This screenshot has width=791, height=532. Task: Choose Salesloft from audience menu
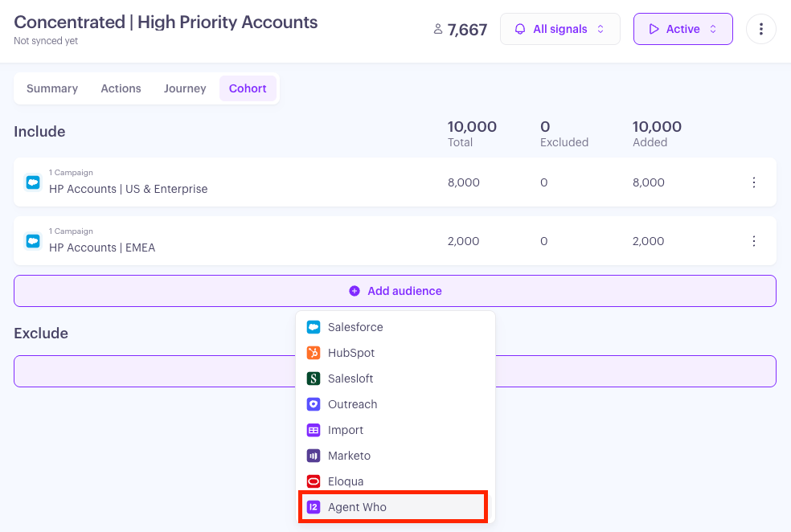pyautogui.click(x=395, y=379)
